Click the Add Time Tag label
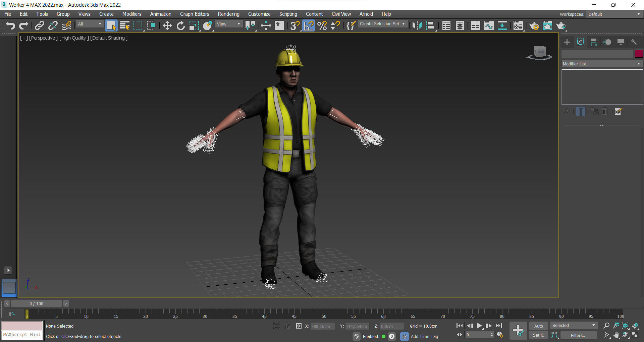644x342 pixels. click(424, 336)
